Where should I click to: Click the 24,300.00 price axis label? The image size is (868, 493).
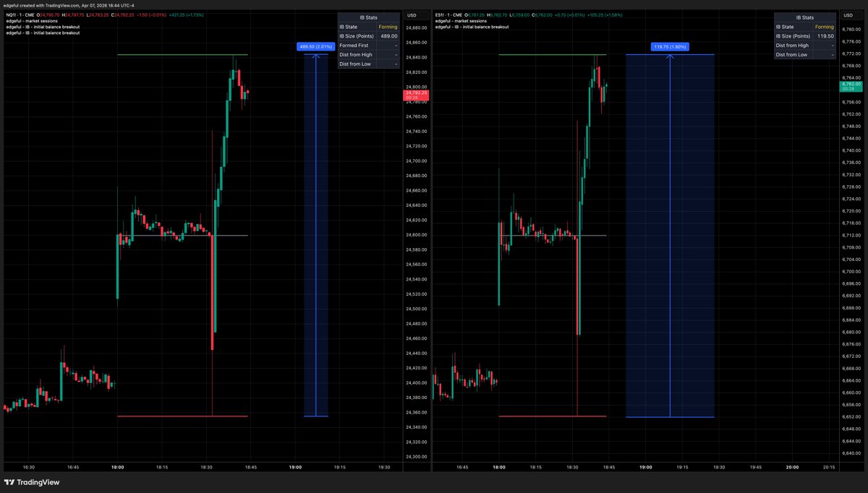pyautogui.click(x=417, y=457)
